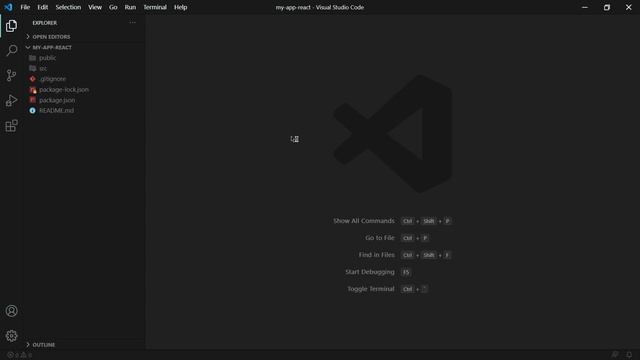This screenshot has width=640, height=360.
Task: Click the src folder icon
Action: tap(33, 69)
